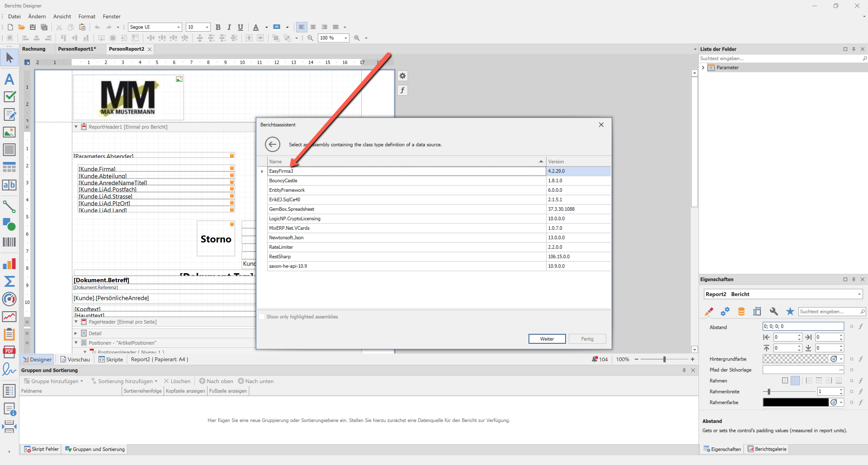This screenshot has height=465, width=868.
Task: Open the gear smart tag on report
Action: pos(402,76)
